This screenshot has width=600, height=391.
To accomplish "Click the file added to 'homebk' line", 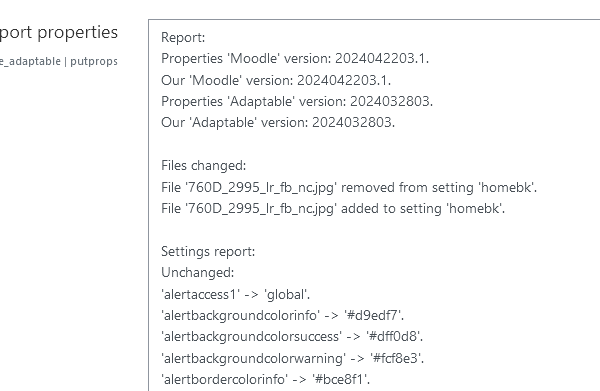I will [333, 209].
